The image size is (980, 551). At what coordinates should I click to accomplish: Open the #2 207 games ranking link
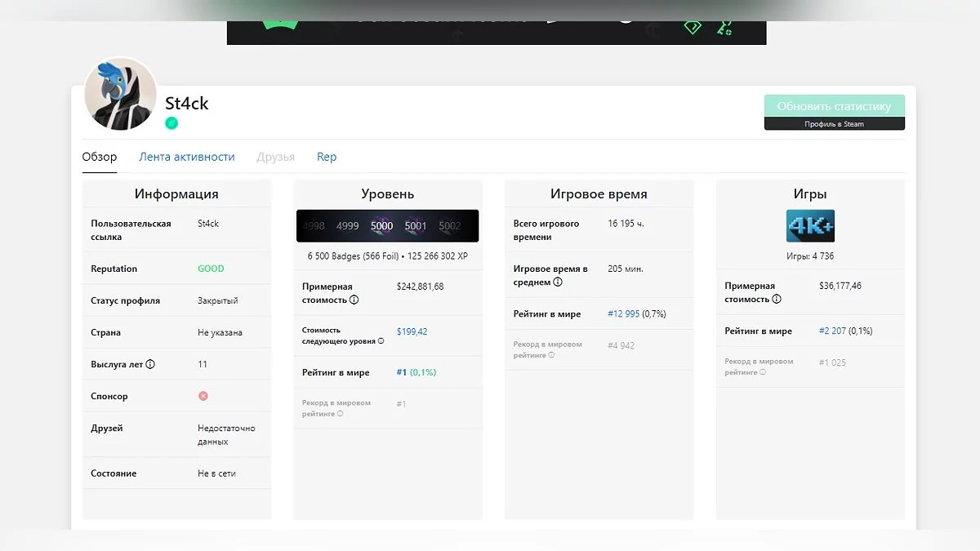point(833,331)
